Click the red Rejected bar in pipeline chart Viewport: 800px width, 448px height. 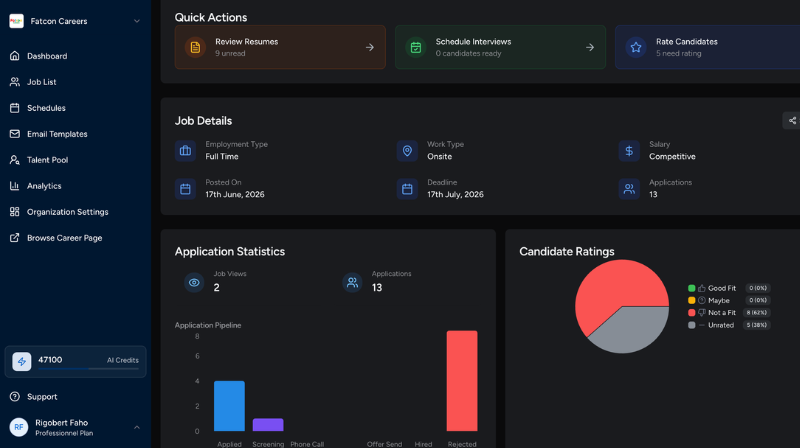pyautogui.click(x=462, y=381)
